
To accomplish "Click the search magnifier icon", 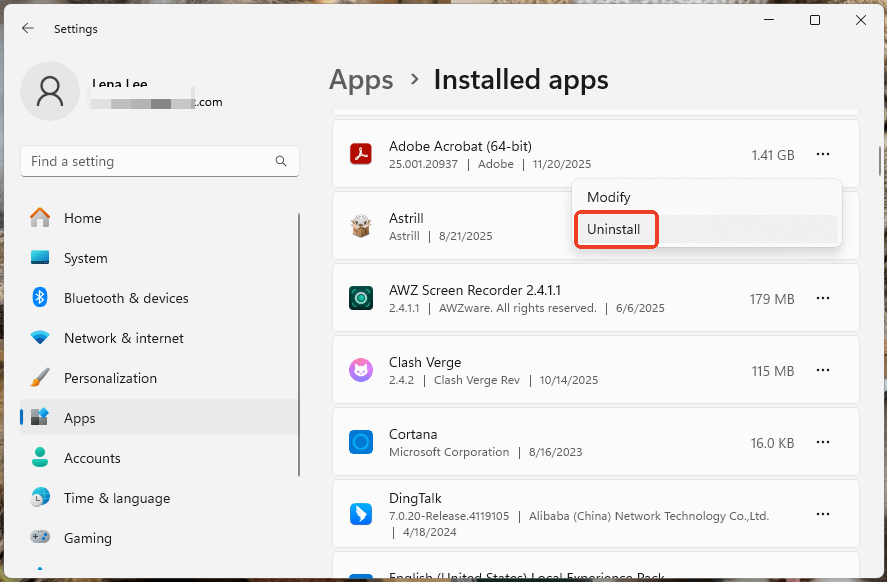I will (281, 161).
